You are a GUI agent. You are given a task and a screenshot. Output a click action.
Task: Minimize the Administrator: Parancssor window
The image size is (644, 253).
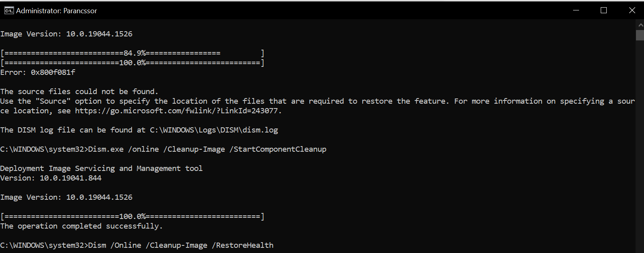576,10
